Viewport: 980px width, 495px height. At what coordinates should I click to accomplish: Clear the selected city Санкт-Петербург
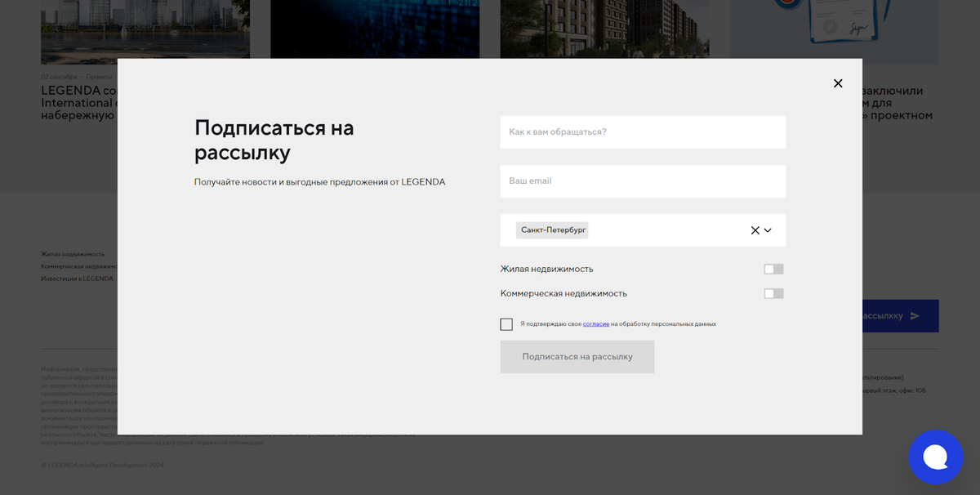coord(755,230)
